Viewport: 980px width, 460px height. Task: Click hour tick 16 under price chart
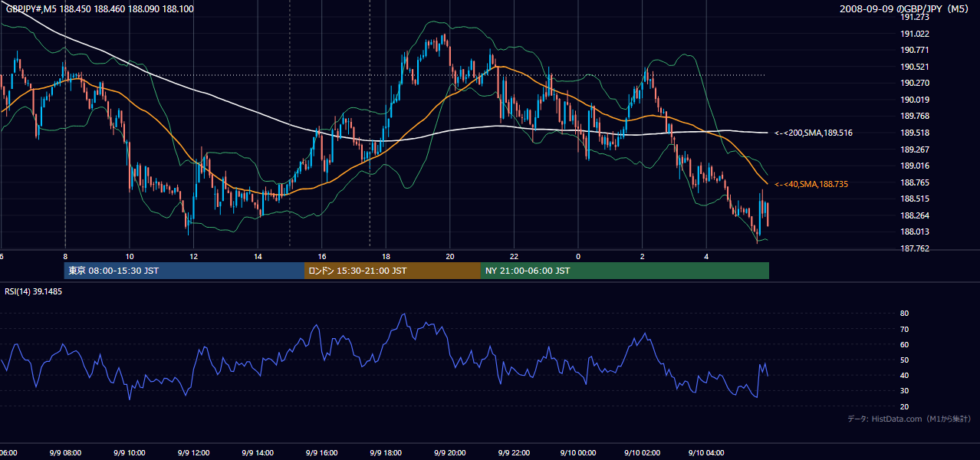(322, 256)
